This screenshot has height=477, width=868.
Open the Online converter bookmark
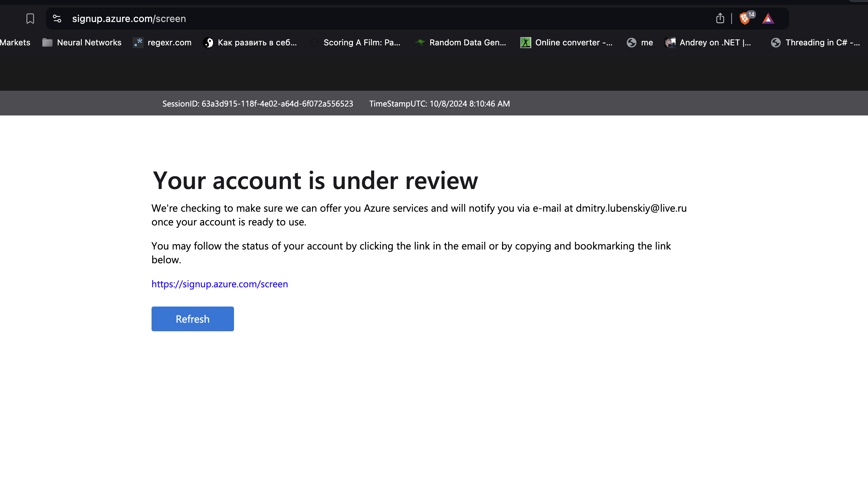[x=566, y=42]
